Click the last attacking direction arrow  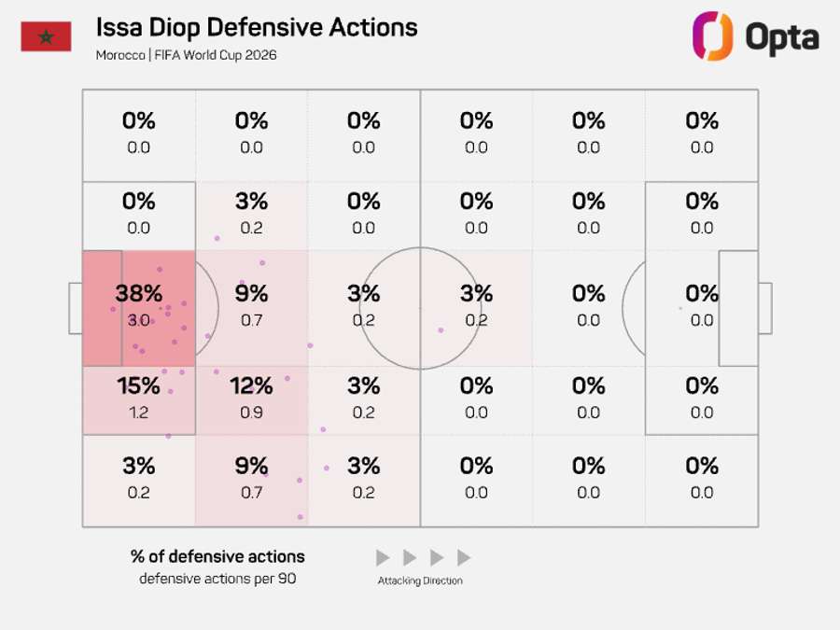pyautogui.click(x=463, y=558)
